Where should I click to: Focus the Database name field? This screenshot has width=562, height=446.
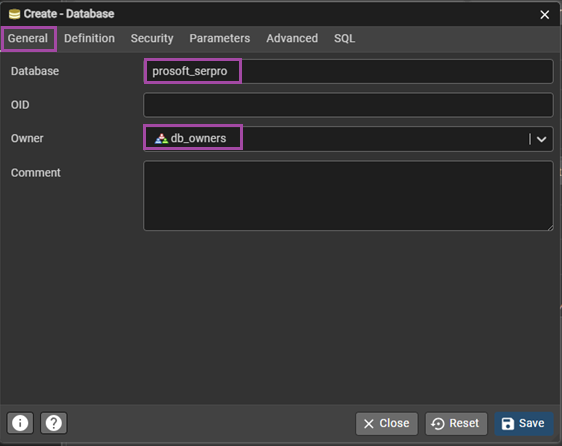click(348, 71)
